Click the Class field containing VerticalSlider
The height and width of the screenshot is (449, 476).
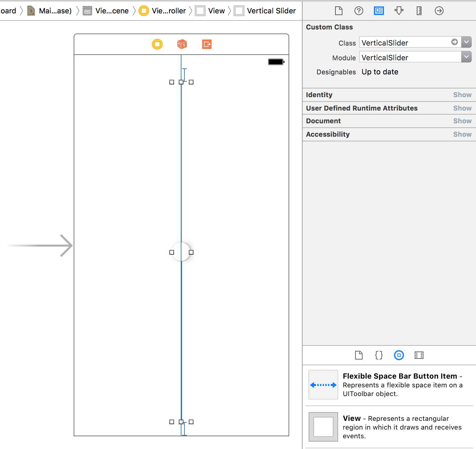410,42
